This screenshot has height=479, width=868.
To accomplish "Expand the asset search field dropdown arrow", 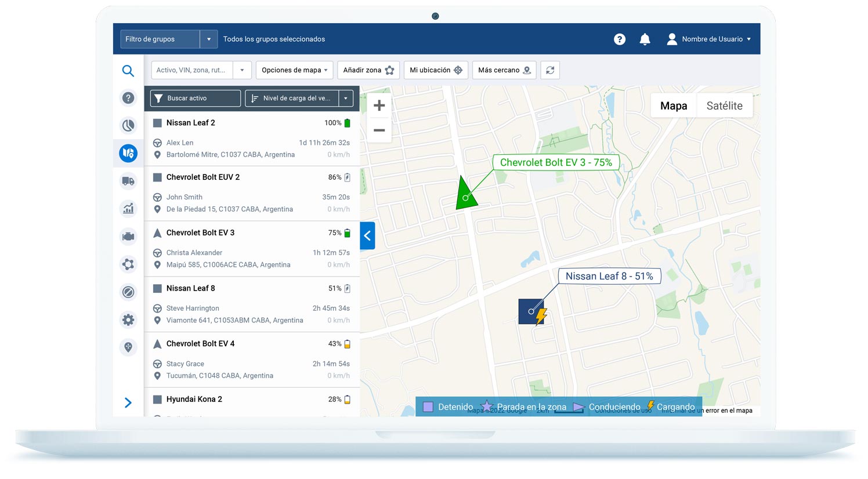I will coord(243,70).
